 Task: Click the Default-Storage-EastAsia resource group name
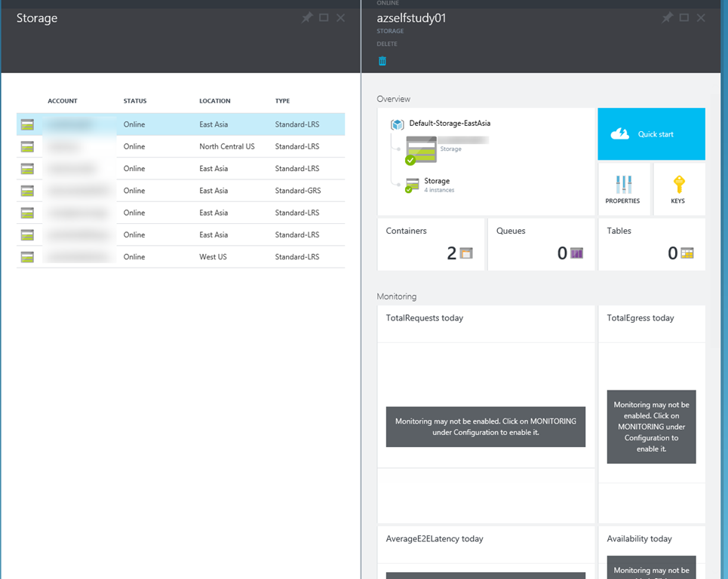click(x=450, y=124)
